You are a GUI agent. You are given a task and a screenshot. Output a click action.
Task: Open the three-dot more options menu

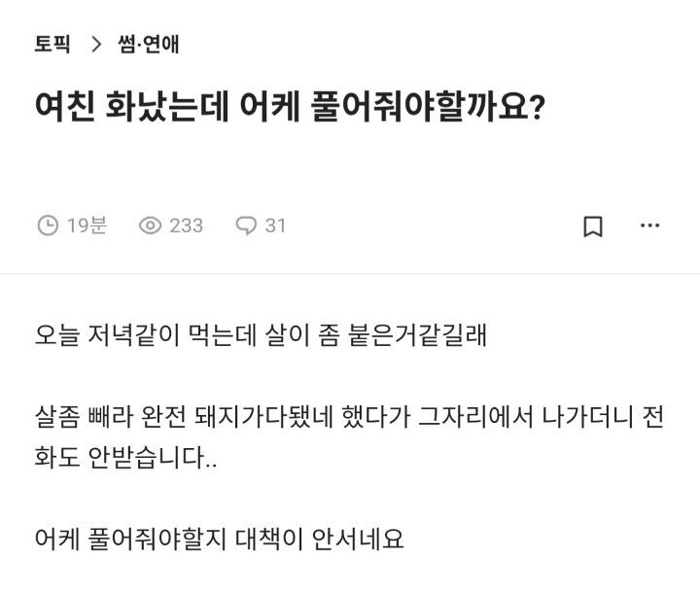pyautogui.click(x=649, y=226)
